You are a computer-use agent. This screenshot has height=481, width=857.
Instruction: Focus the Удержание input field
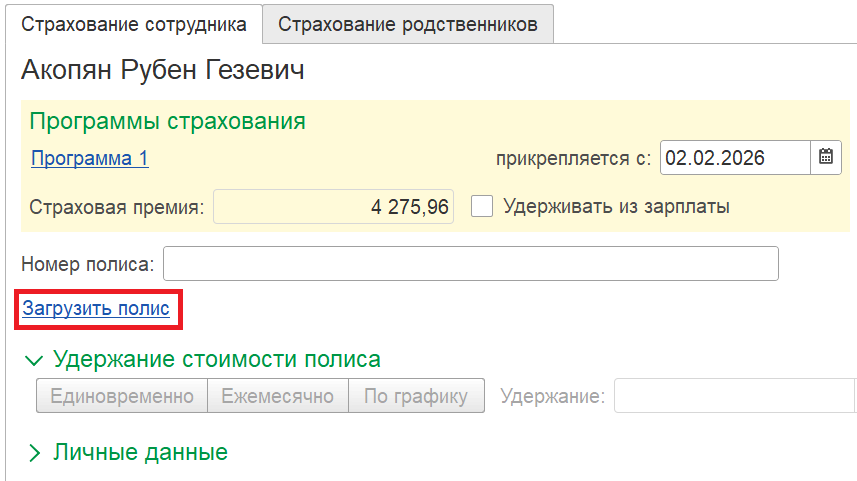[x=734, y=396]
